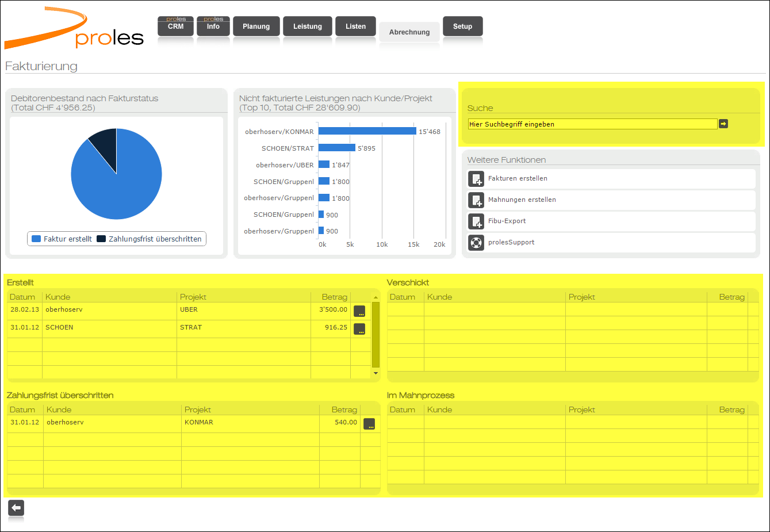The width and height of the screenshot is (770, 532).
Task: Click the Fakturen erstellen document icon
Action: [x=476, y=179]
